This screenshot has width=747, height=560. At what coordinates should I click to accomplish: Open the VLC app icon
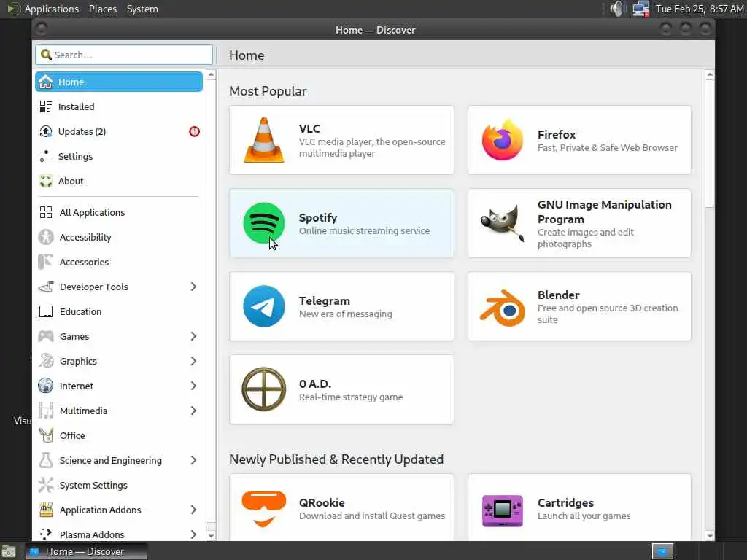tap(264, 140)
